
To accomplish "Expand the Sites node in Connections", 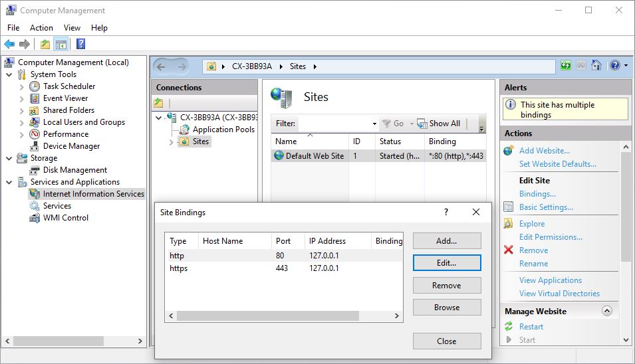I will tap(172, 142).
